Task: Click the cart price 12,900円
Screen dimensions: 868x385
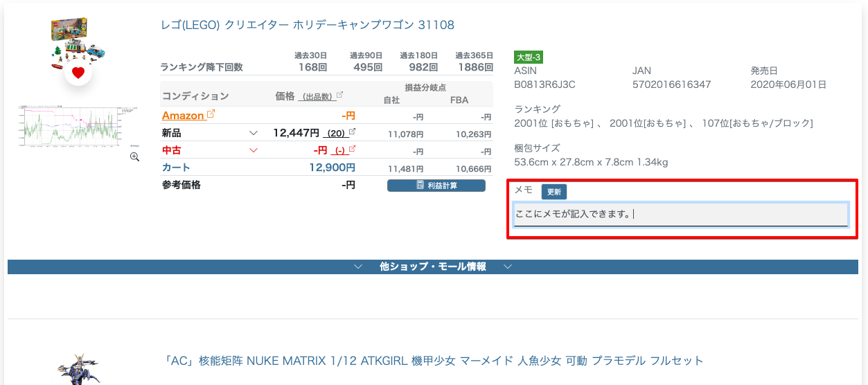Action: [332, 167]
